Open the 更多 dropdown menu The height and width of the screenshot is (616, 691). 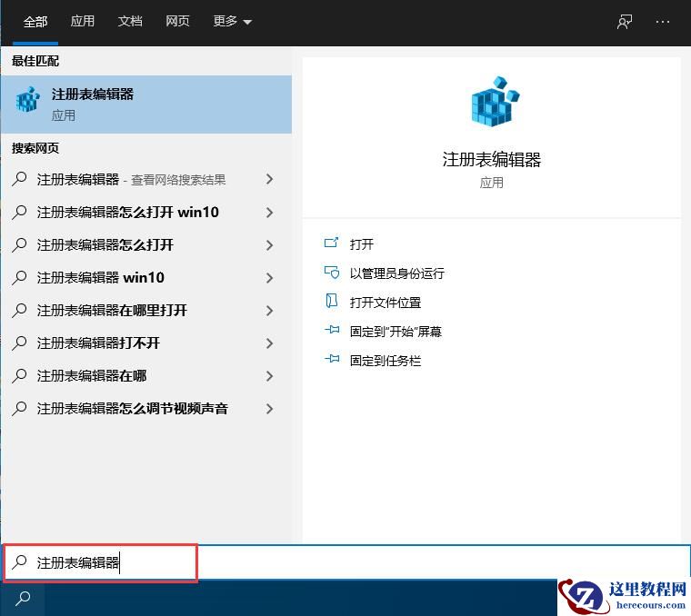click(x=232, y=21)
